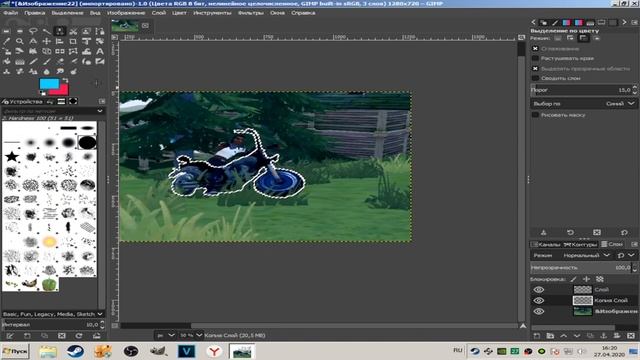Viewport: 640px width, 360px height.
Task: Select the Rectangle Select tool
Action: click(x=7, y=31)
